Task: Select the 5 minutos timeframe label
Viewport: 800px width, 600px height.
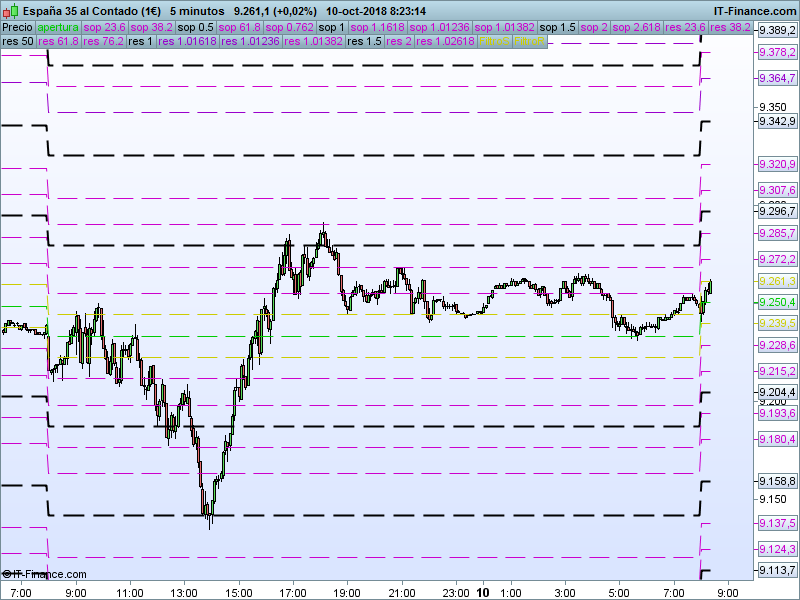Action: tap(197, 11)
